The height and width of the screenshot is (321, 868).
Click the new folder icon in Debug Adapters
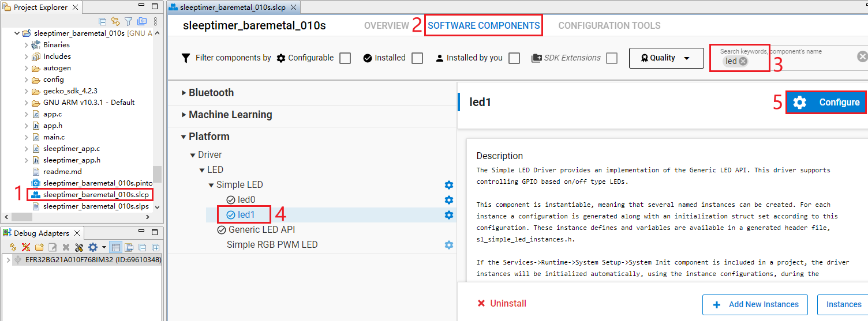pyautogui.click(x=39, y=247)
